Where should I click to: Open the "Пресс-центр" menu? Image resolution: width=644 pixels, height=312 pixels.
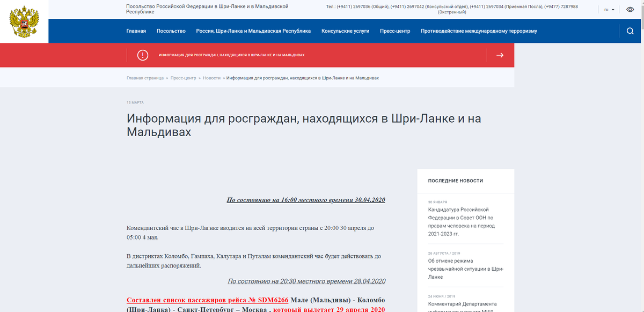tap(395, 31)
